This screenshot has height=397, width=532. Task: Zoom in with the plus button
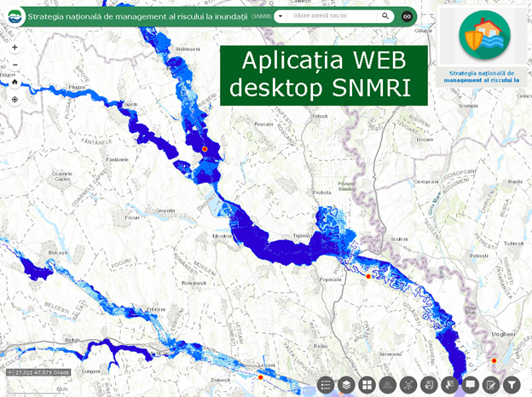(14, 48)
